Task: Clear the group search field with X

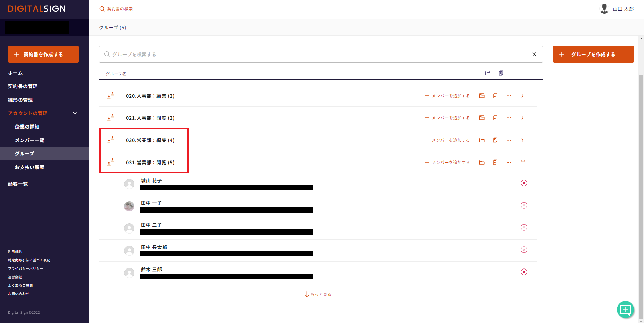Action: [534, 54]
